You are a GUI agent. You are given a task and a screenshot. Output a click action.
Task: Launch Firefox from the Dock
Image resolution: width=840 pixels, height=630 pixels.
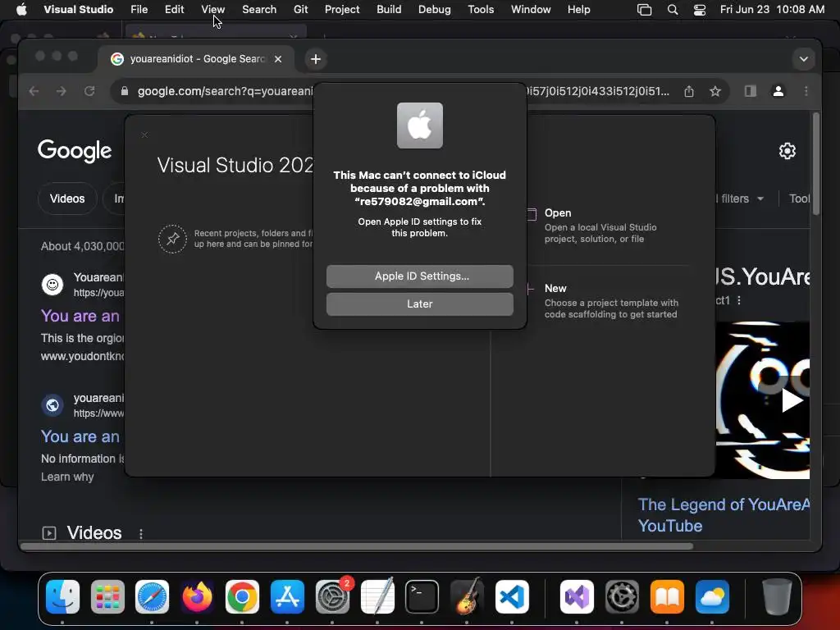[x=197, y=597]
